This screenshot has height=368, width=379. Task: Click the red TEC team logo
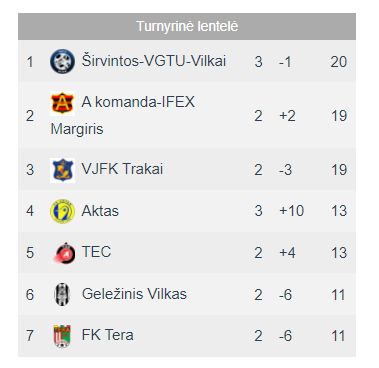[x=65, y=253]
